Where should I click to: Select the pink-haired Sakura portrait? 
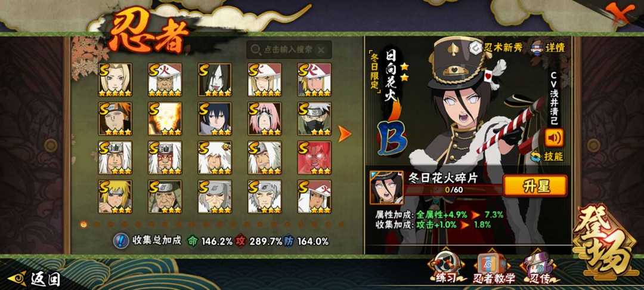click(x=265, y=119)
